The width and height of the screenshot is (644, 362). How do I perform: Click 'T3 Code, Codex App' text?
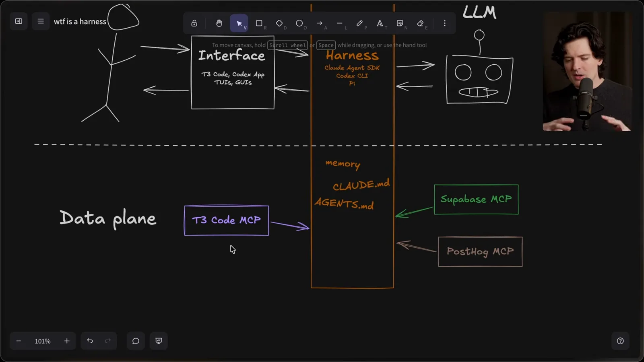pos(233,74)
